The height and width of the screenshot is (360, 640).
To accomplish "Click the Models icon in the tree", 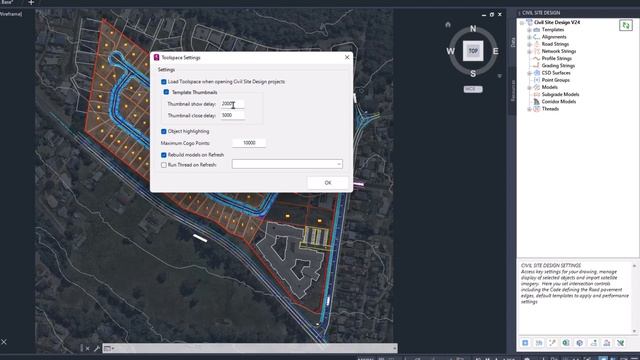I will pyautogui.click(x=537, y=87).
